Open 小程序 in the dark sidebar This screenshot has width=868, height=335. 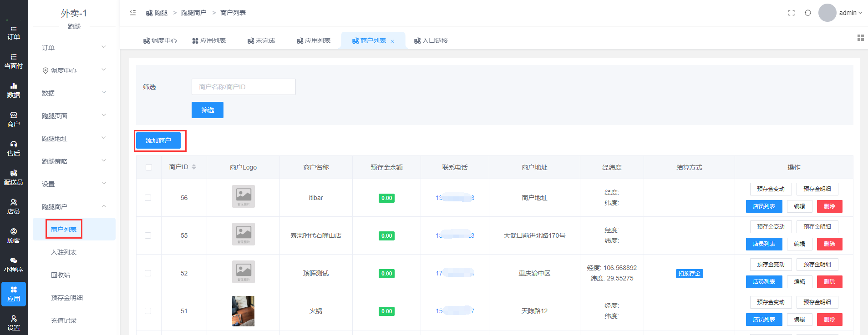(x=14, y=265)
